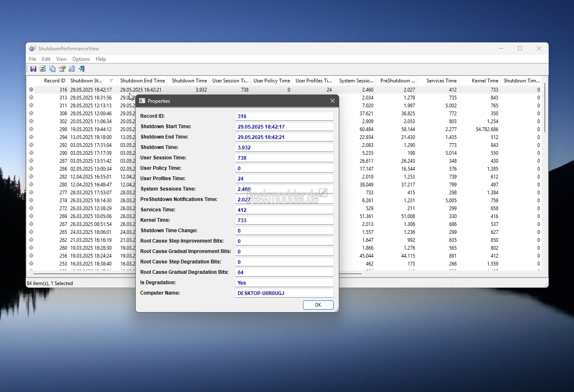Click the green Refresh toolbar icon

click(42, 69)
